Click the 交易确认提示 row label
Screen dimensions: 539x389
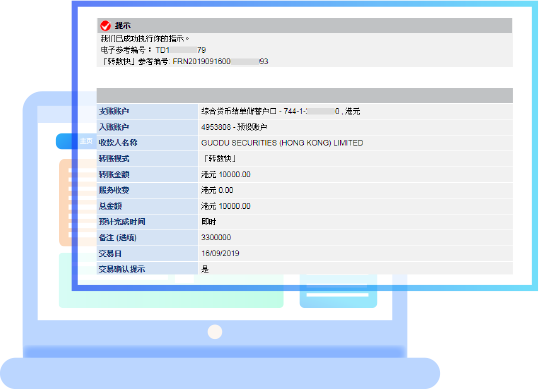(x=122, y=269)
